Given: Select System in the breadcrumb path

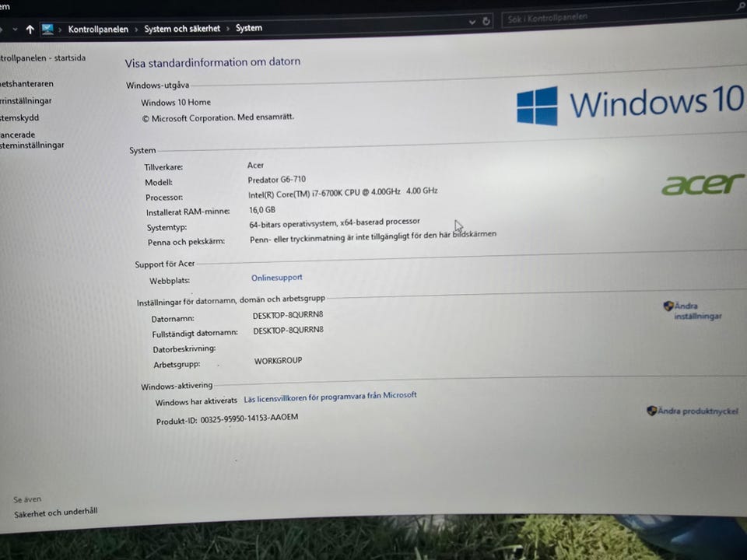Looking at the screenshot, I should [249, 28].
